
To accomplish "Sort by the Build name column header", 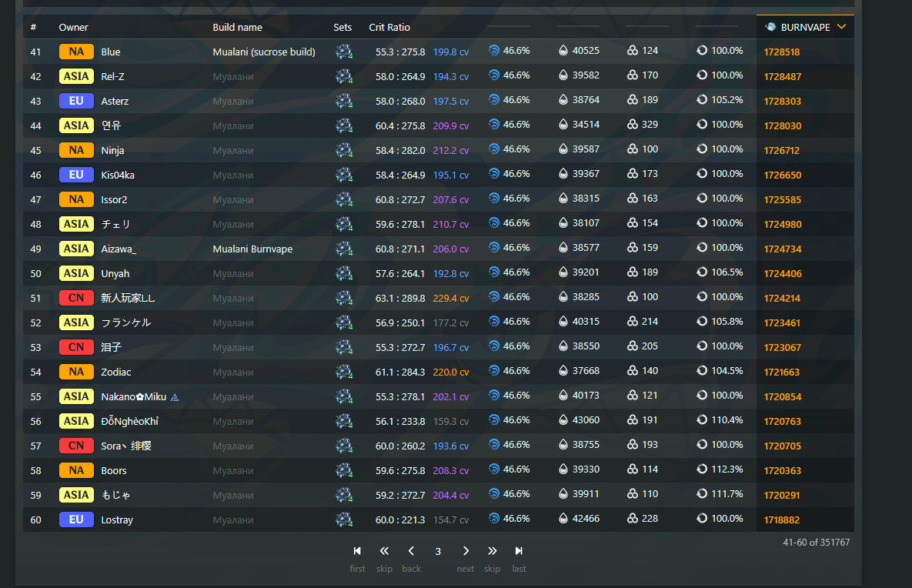I will tap(237, 28).
